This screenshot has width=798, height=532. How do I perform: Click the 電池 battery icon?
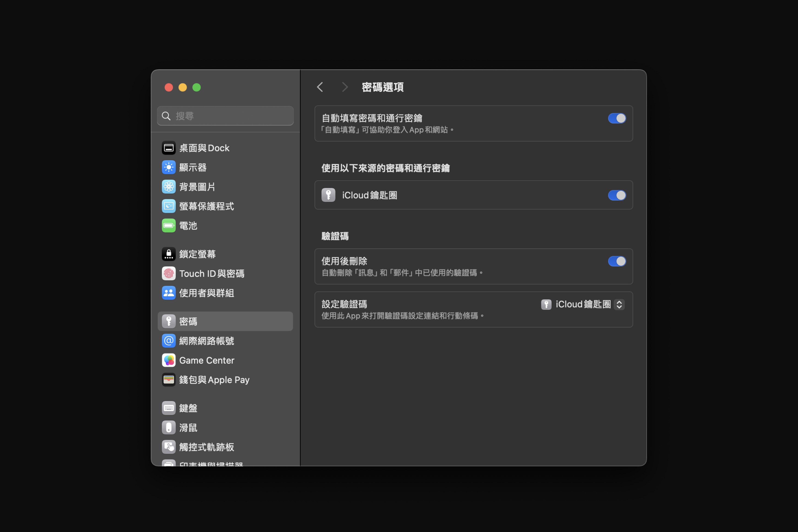click(x=169, y=226)
